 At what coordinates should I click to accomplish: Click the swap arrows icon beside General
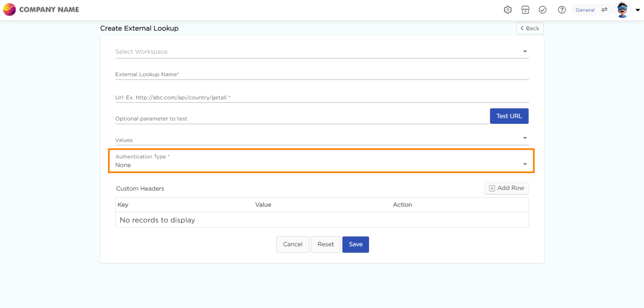coord(604,10)
